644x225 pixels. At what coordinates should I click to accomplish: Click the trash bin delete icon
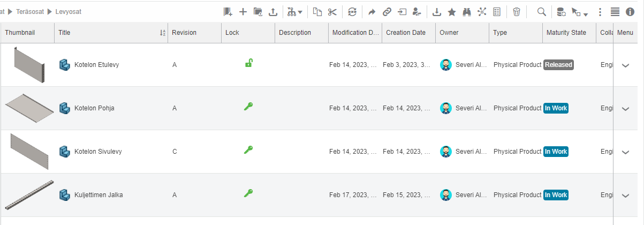click(517, 11)
